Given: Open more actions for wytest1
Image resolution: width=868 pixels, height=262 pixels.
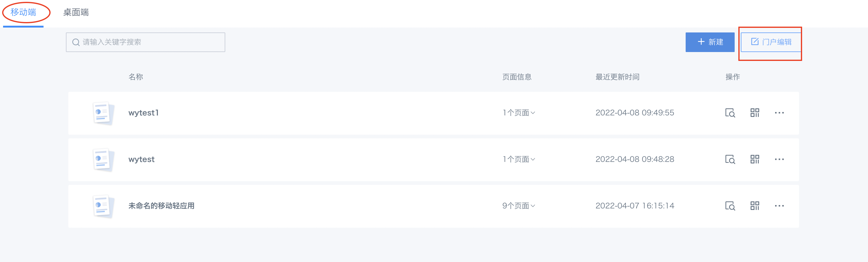Looking at the screenshot, I should [779, 113].
